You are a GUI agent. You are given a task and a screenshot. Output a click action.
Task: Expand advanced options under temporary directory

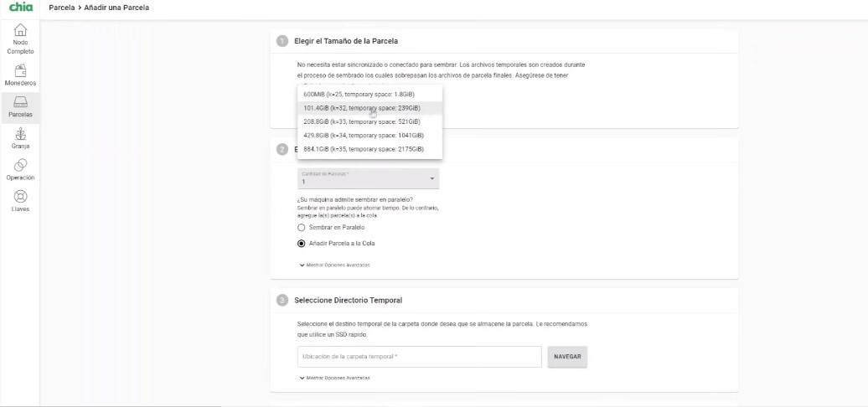[335, 378]
